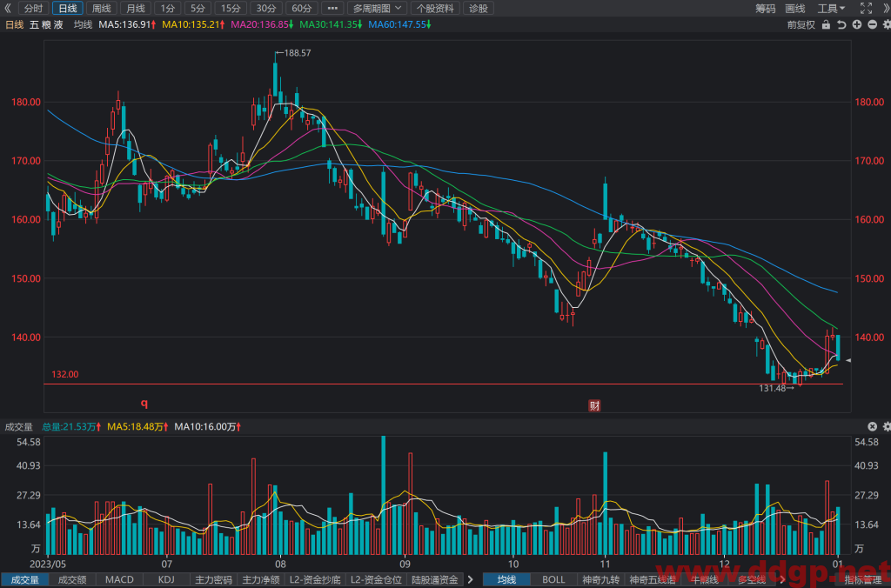Open 诊股 stock diagnosis
This screenshot has width=891, height=588.
pyautogui.click(x=479, y=9)
